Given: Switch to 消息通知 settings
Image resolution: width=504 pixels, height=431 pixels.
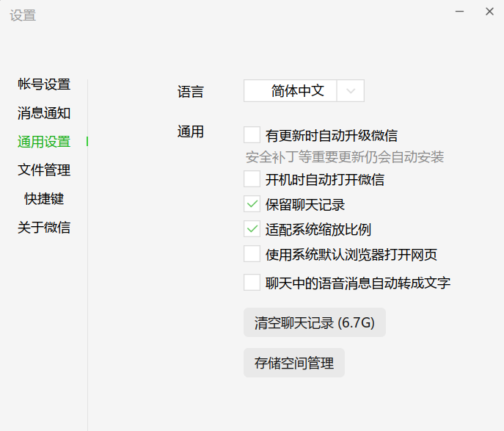Looking at the screenshot, I should pyautogui.click(x=44, y=113).
